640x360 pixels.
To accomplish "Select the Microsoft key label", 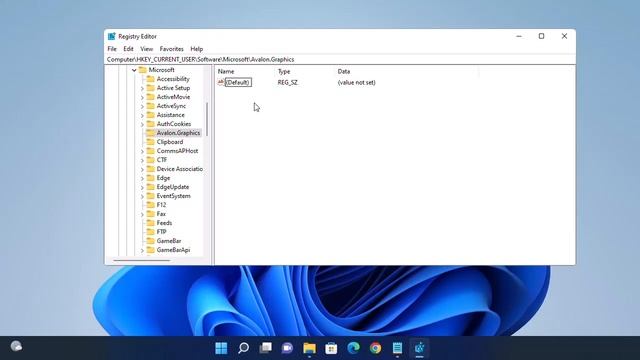I will click(161, 70).
